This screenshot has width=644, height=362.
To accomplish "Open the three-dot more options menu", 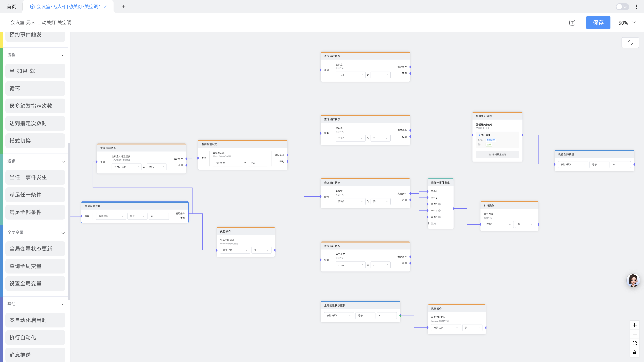I will click(x=636, y=7).
